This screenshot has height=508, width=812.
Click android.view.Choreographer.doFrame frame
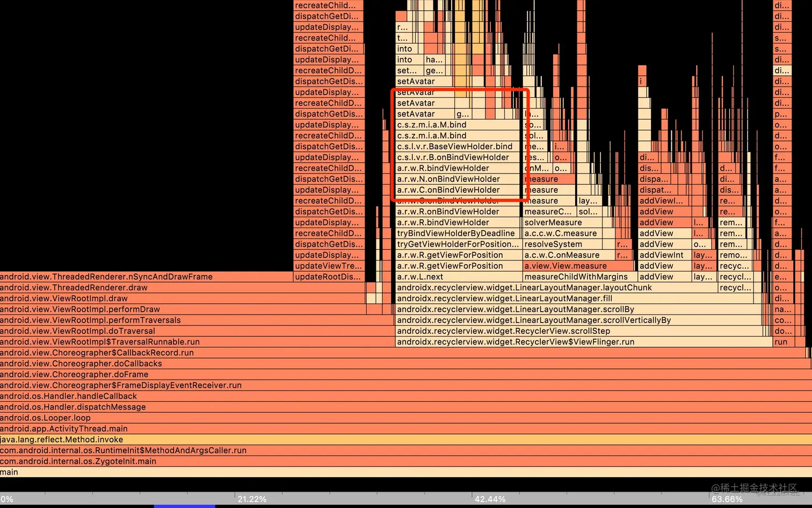tap(406, 374)
